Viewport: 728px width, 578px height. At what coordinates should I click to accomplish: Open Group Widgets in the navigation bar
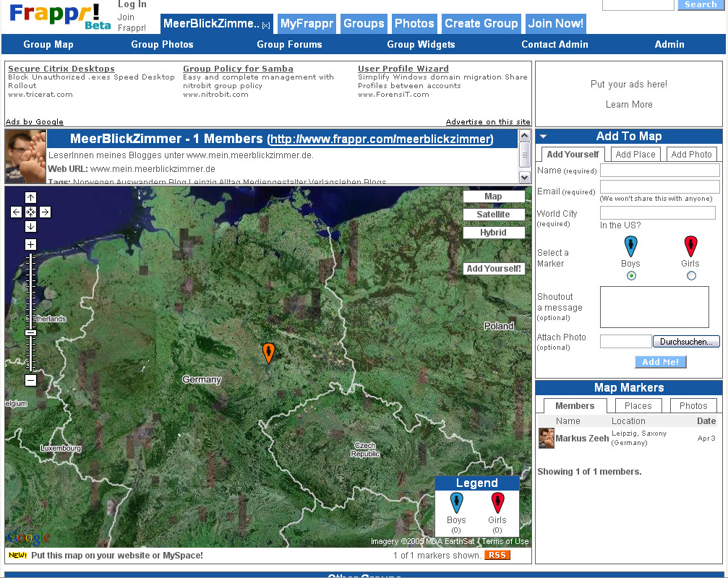click(421, 45)
